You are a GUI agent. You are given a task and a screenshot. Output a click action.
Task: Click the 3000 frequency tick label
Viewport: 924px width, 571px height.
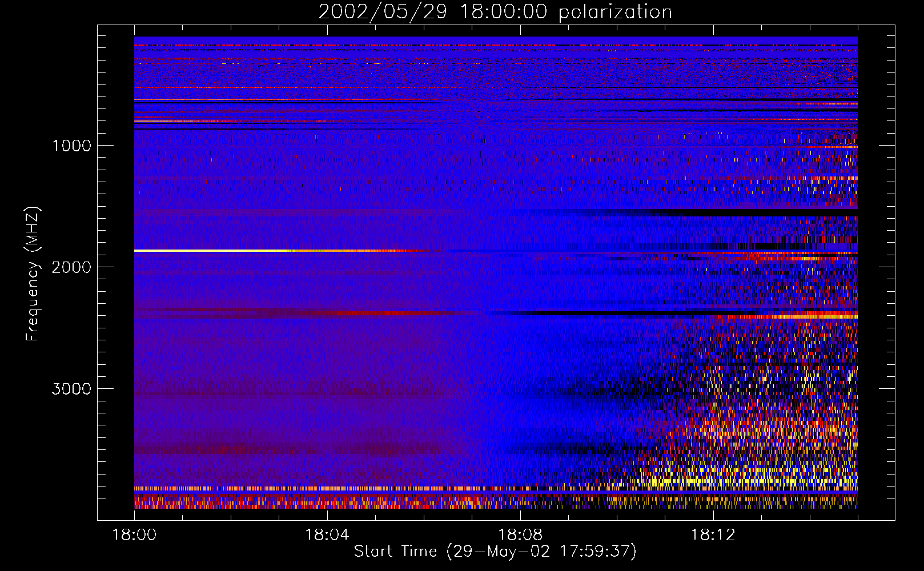point(71,389)
